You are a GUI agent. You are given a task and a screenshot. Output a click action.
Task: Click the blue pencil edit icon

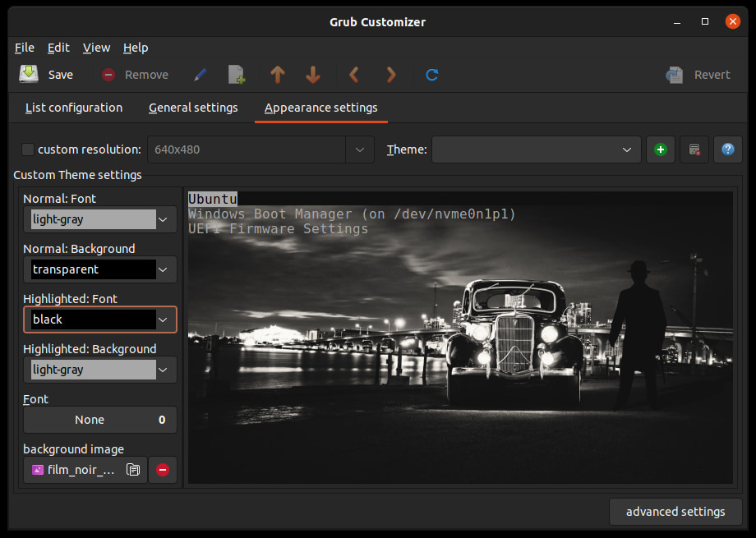coord(200,75)
